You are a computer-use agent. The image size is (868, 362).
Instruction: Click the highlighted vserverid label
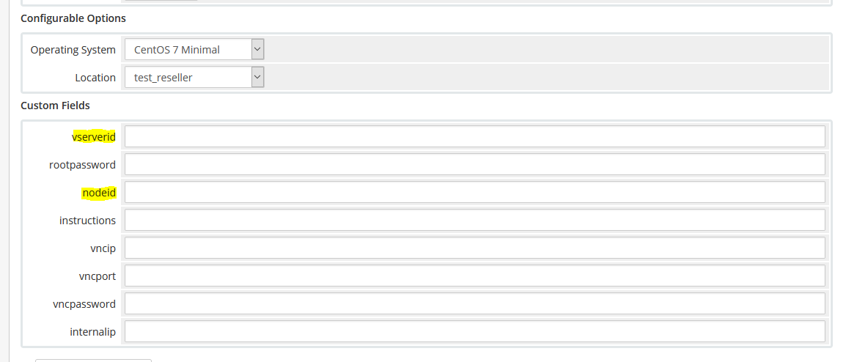click(94, 137)
